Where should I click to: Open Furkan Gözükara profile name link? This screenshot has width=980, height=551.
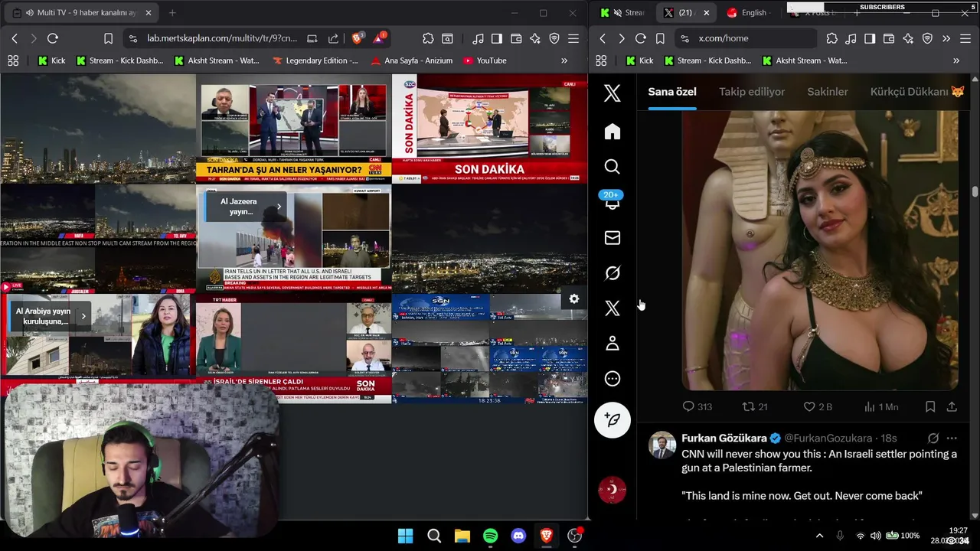point(724,439)
